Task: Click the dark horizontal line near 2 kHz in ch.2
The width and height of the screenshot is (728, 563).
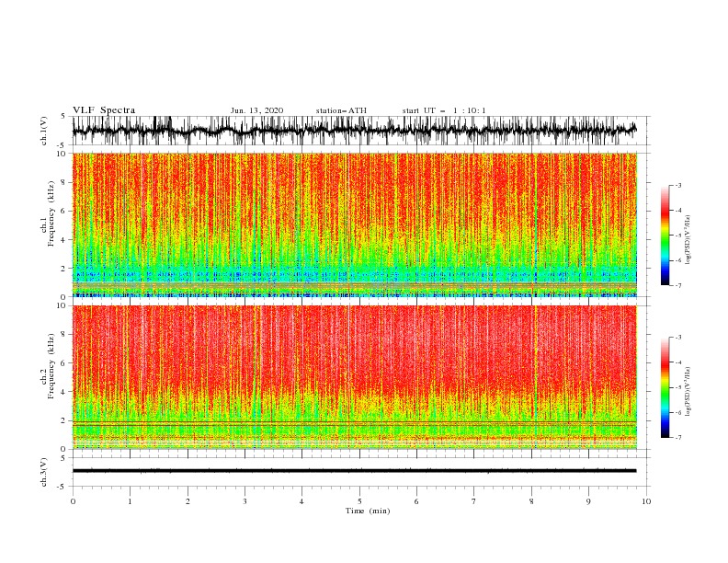Action: [x=354, y=421]
